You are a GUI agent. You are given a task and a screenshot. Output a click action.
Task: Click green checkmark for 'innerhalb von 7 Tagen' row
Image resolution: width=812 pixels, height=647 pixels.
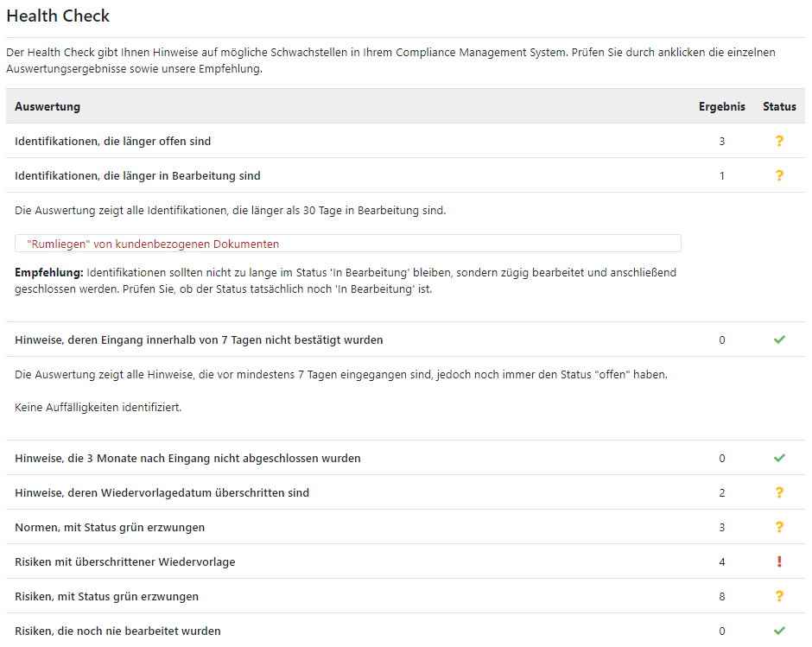779,339
